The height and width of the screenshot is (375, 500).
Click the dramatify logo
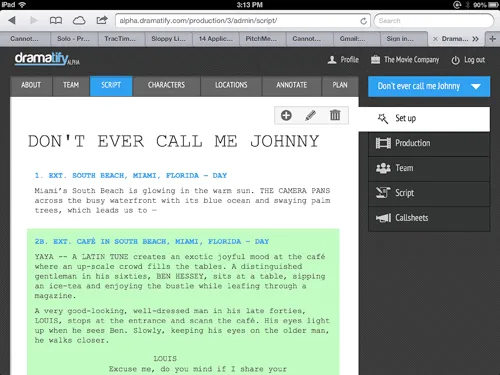[x=47, y=59]
